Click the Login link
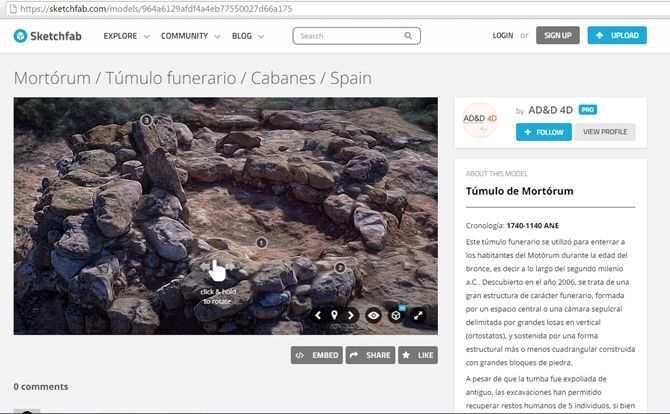The image size is (670, 414). pos(502,36)
